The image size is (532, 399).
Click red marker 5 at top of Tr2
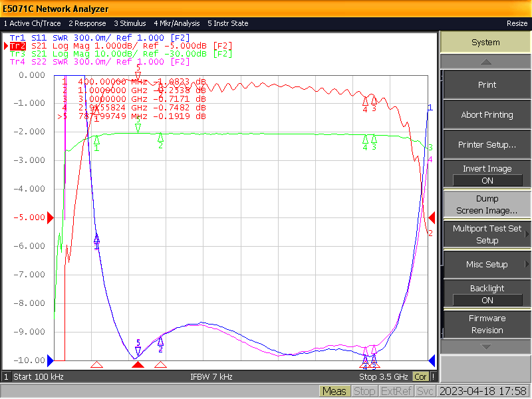[138, 72]
